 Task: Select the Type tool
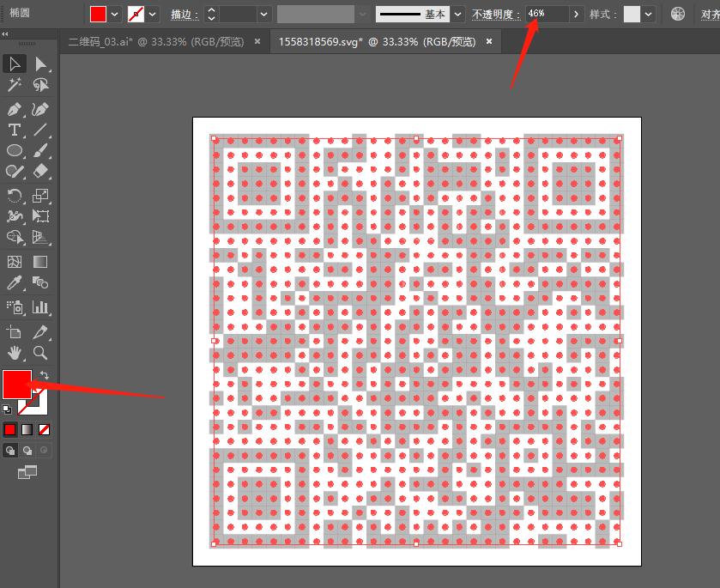point(15,130)
